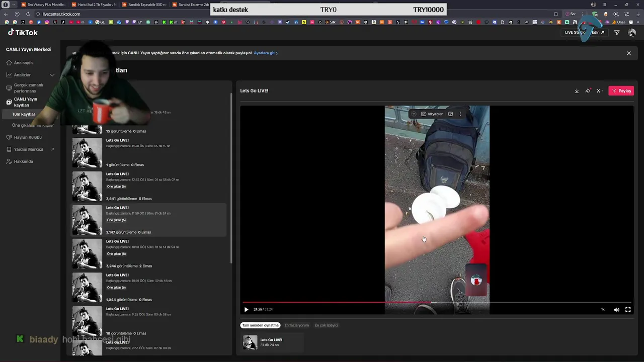Open the Instagram bookmark icon
This screenshot has width=644, height=362.
[x=47, y=22]
